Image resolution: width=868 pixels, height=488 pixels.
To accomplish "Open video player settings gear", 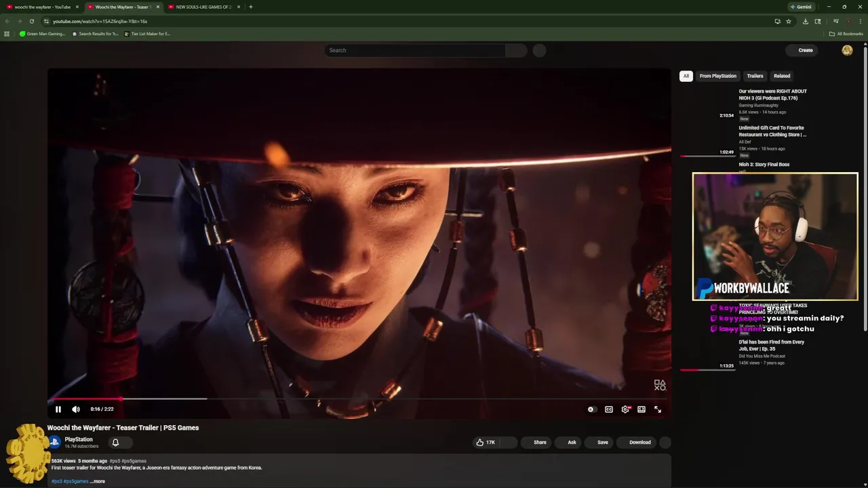I will tap(625, 409).
